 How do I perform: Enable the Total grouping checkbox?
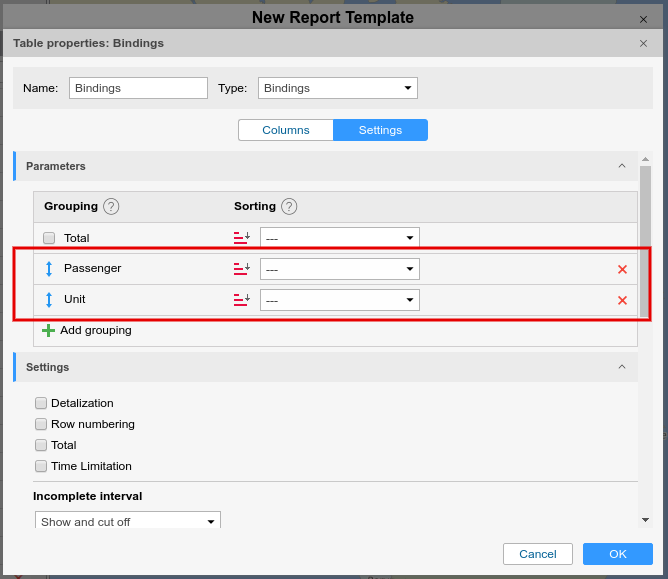click(x=49, y=238)
